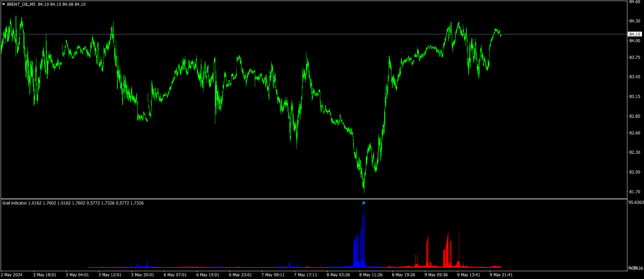Click the 2 May 2024 date label
644x279 pixels.
pyautogui.click(x=12, y=275)
